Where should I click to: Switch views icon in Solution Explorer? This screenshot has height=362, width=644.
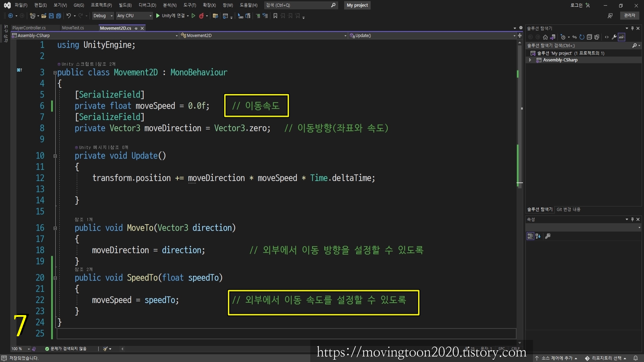[553, 37]
